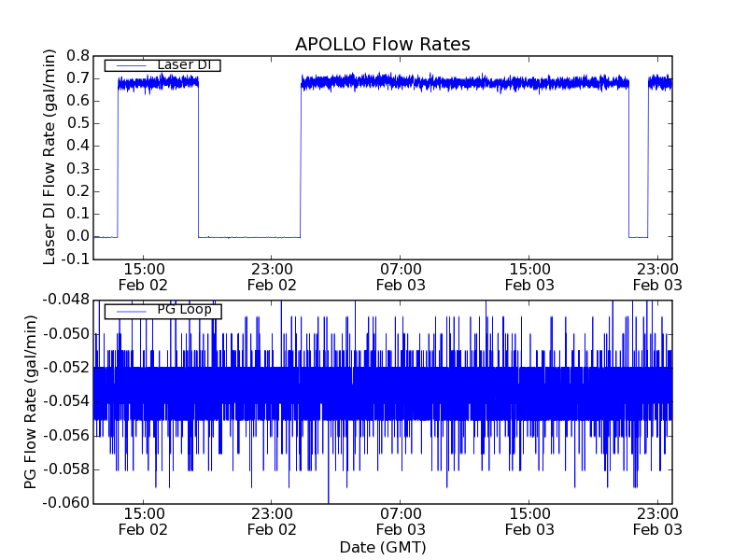Image resolution: width=747 pixels, height=560 pixels.
Task: Click the 0.4 tick on Laser DI axis
Action: tap(78, 146)
